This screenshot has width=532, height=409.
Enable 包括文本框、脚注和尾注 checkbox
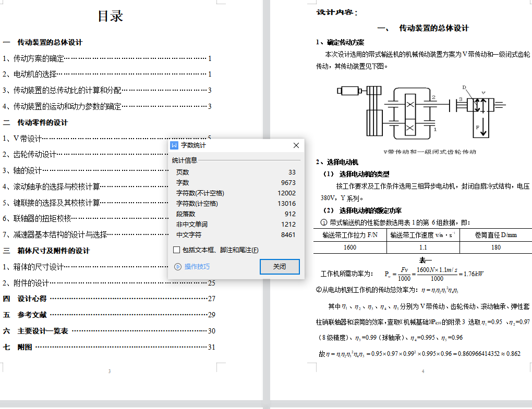point(177,250)
